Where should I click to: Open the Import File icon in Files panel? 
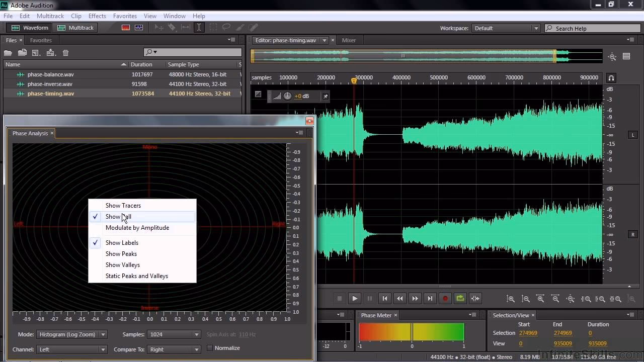22,52
